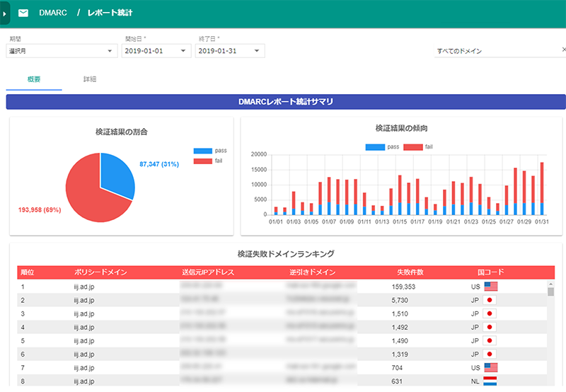The width and height of the screenshot is (566, 392).
Task: Click the mail envelope icon in header
Action: tap(23, 13)
